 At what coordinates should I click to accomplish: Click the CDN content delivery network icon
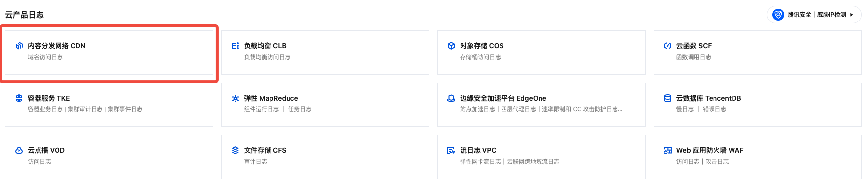19,46
